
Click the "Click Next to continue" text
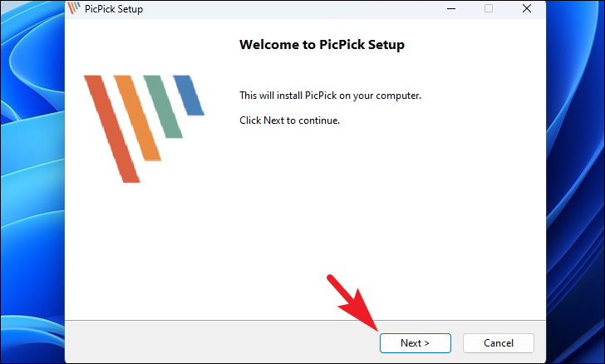(x=289, y=121)
